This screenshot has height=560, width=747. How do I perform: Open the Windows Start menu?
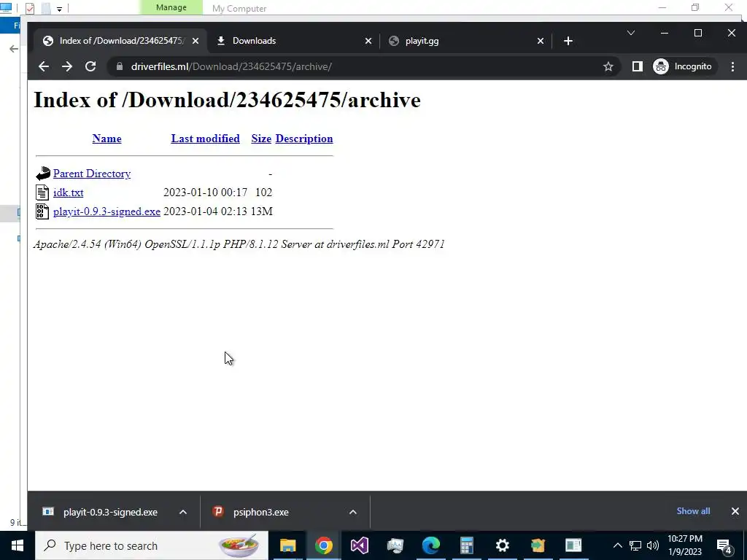coord(18,545)
